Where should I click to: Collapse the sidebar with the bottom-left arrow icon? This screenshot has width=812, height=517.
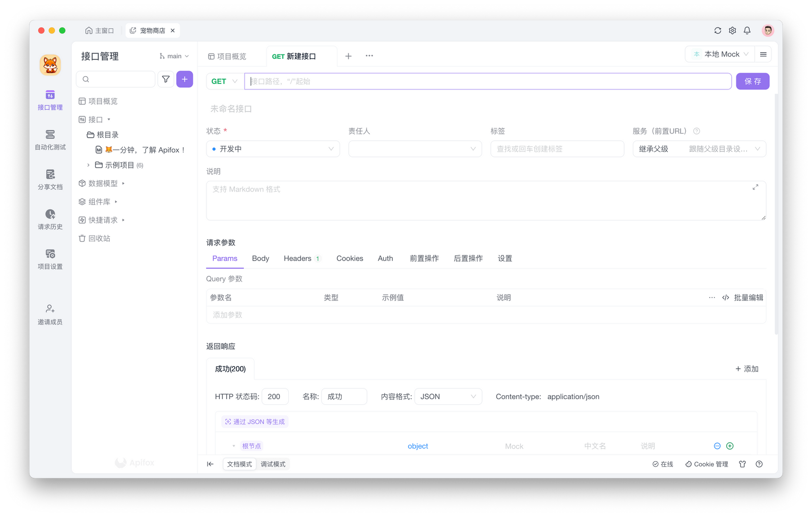[210, 464]
